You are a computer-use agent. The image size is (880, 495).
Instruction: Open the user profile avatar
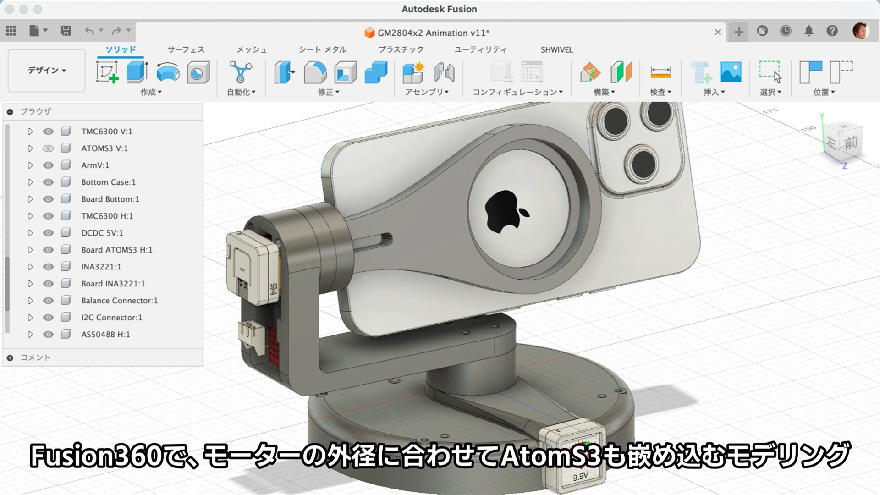[860, 31]
